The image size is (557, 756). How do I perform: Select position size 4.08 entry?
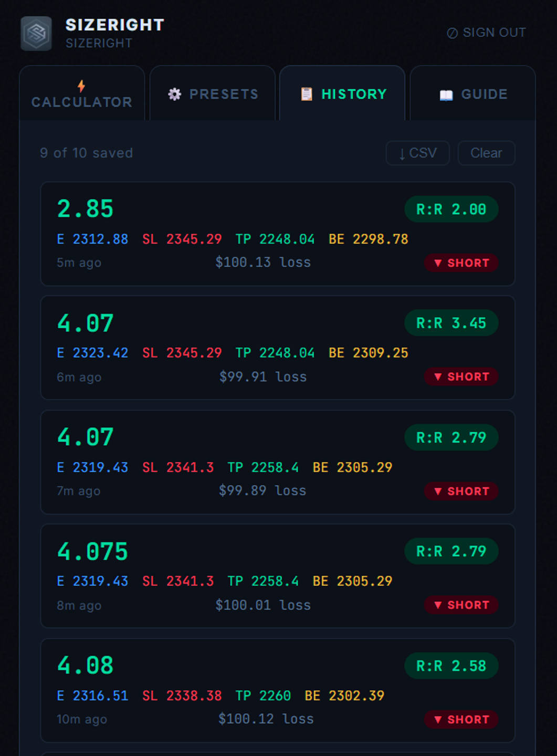coord(85,665)
